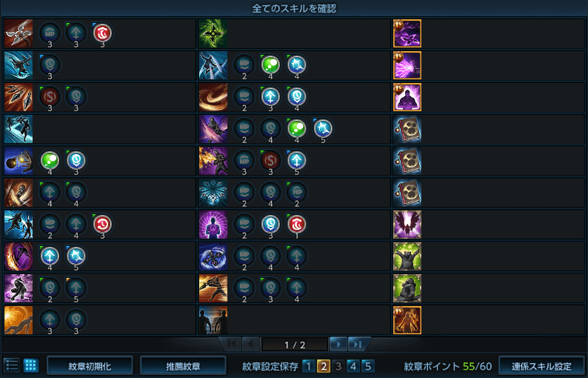Viewport: 588px width, 378px height.
Task: Select the bear roaring skill icon
Action: 407,256
